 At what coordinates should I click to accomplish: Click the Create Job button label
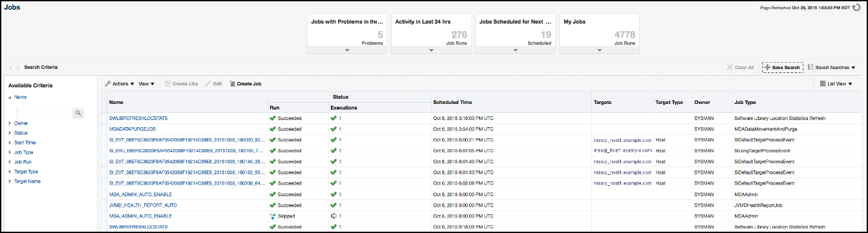(249, 84)
